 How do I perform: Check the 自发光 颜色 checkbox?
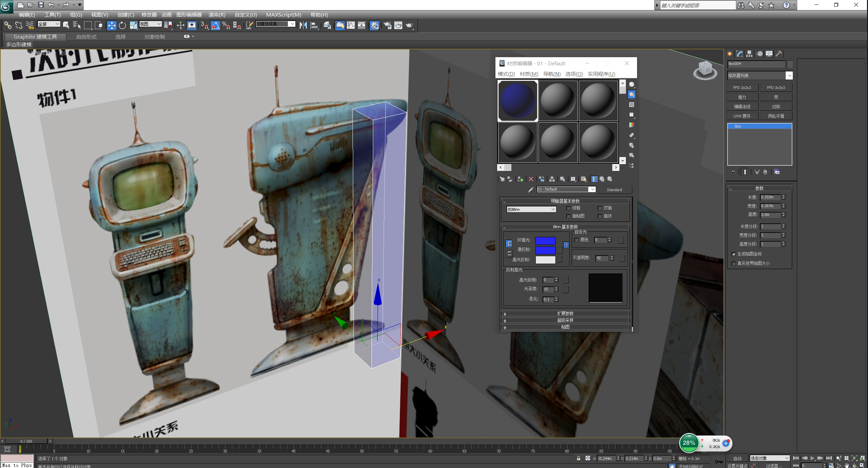(576, 240)
